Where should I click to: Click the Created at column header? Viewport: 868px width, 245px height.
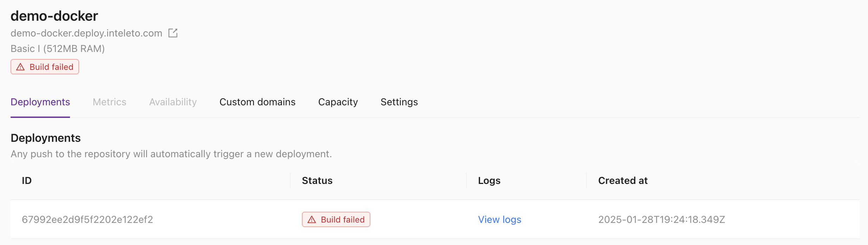[622, 180]
